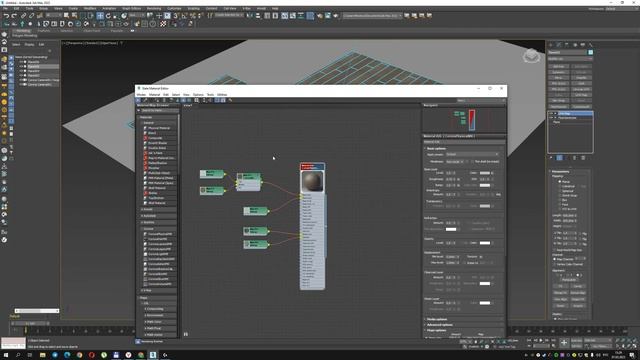Collapse the Parameters rollout in Modify panel
Screen dimensions: 640x360
point(560,171)
